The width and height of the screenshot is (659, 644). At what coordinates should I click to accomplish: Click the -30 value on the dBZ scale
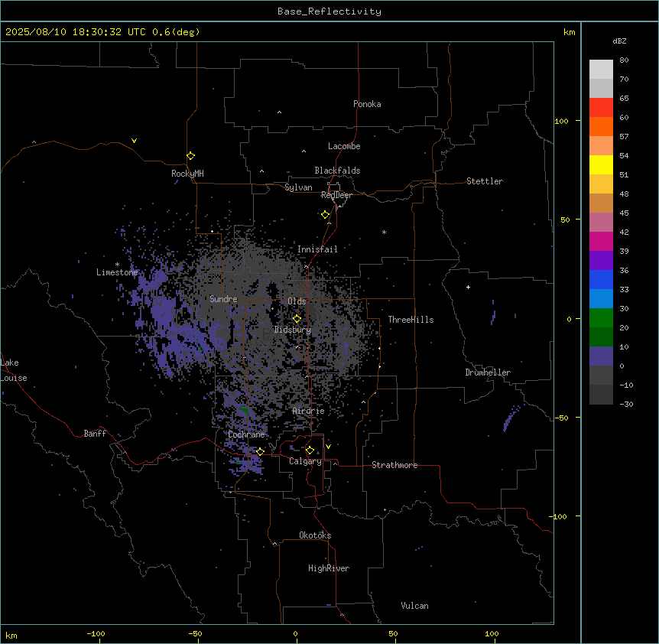pos(626,405)
